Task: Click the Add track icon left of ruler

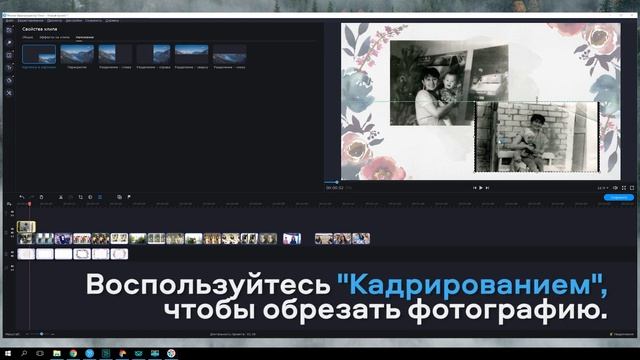Action: pyautogui.click(x=9, y=204)
